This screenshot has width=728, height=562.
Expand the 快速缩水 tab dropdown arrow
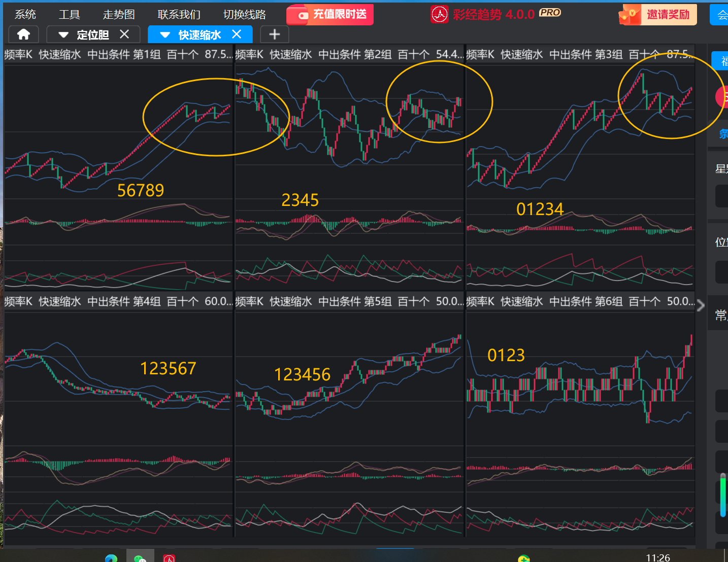coord(165,35)
